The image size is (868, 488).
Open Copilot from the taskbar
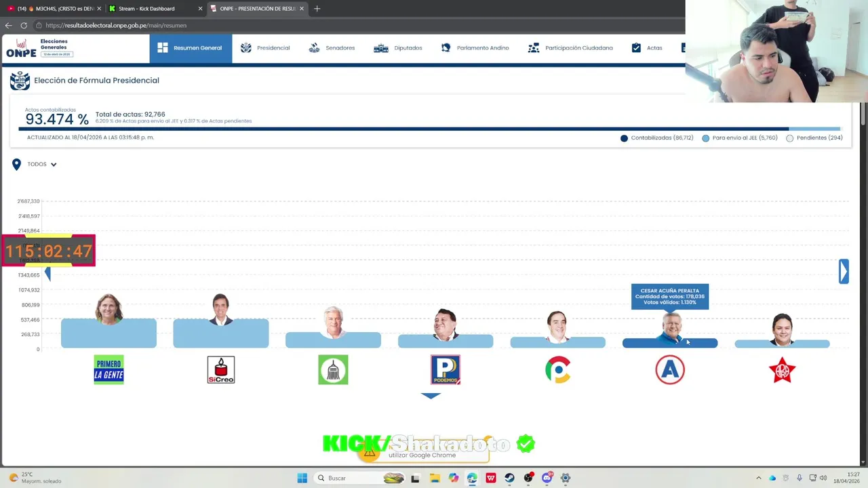(x=453, y=478)
